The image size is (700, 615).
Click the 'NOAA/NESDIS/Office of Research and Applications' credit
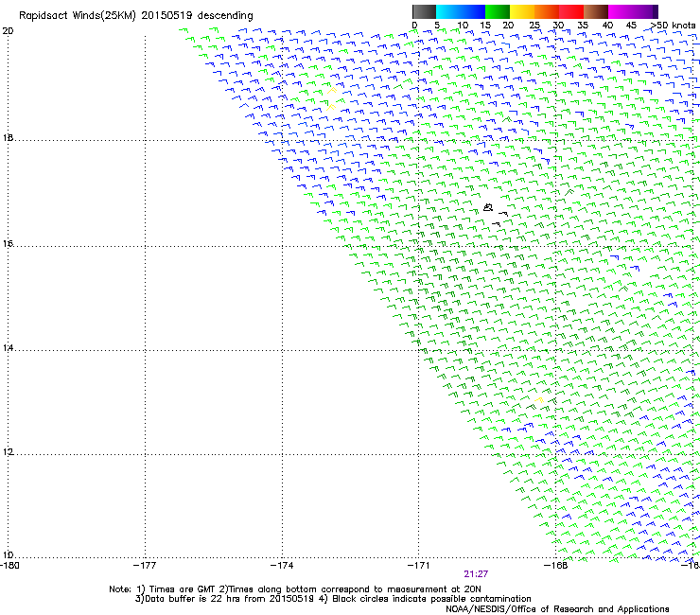(557, 609)
